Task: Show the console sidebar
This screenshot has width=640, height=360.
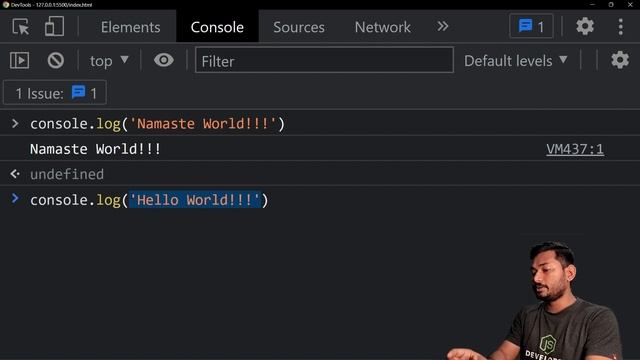Action: coord(19,60)
